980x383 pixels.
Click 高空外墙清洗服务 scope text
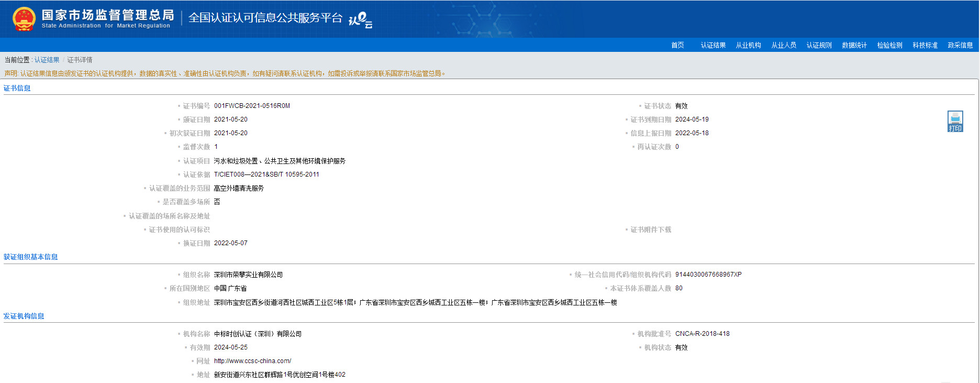pyautogui.click(x=239, y=188)
